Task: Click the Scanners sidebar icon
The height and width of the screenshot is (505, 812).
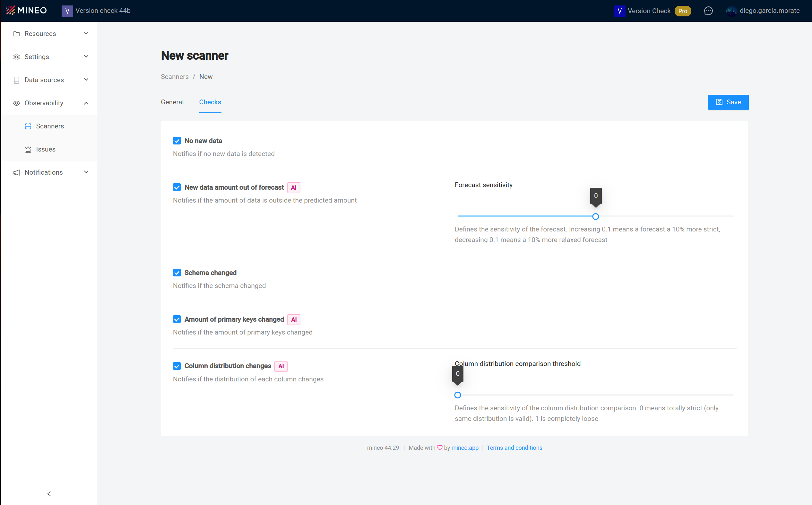Action: (x=28, y=126)
